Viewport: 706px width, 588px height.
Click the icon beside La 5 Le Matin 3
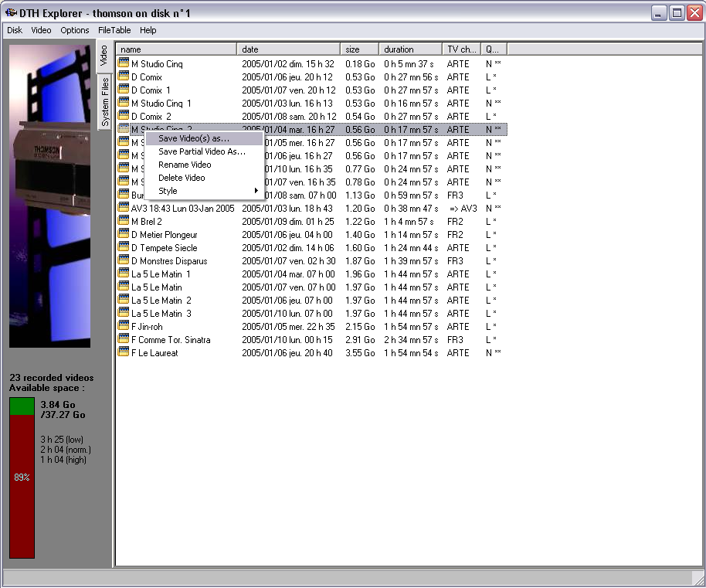[124, 312]
